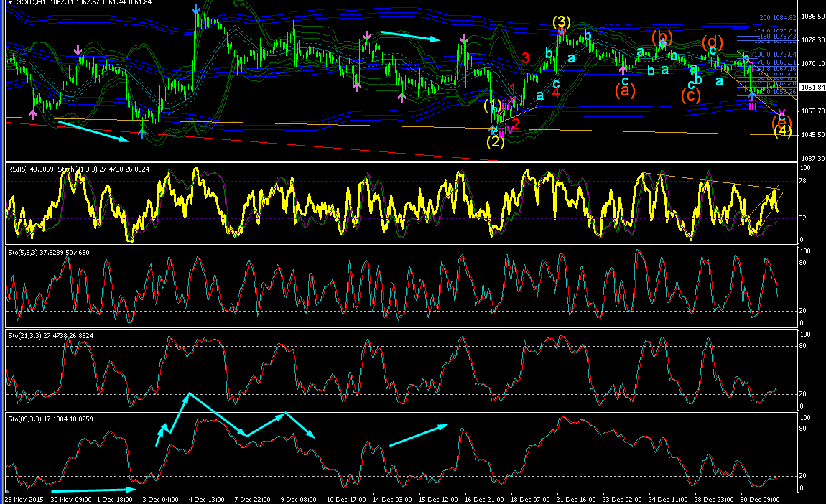Screen dimensions: 826x504
Task: Click the 14 Dec 03:00 time label
Action: 392,499
